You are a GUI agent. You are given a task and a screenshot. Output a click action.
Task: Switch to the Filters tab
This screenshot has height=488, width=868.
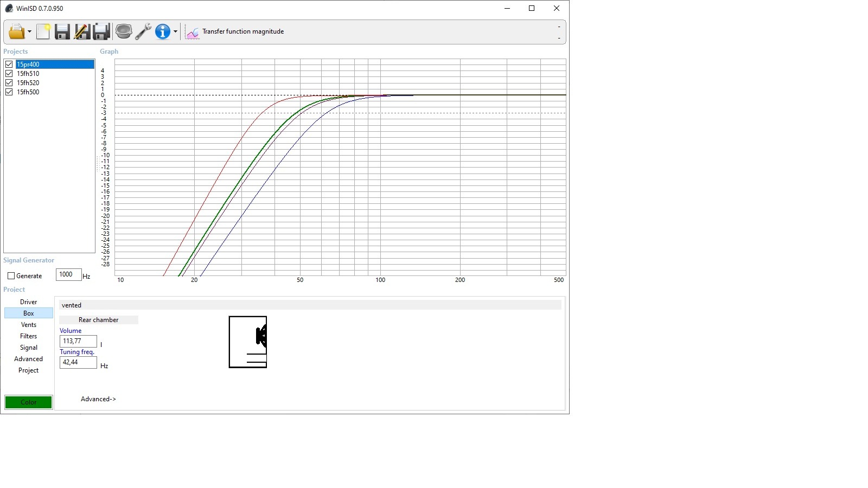(29, 336)
